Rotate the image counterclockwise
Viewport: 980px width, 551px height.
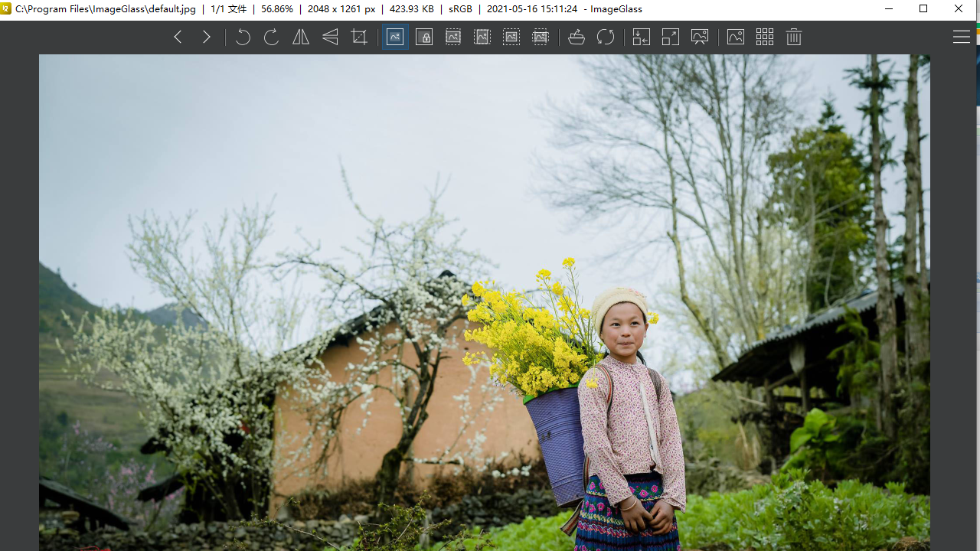[x=243, y=37]
